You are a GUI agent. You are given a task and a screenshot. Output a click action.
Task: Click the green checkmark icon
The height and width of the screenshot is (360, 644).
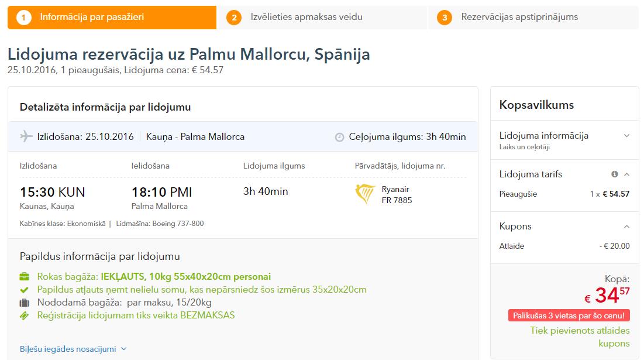pos(24,290)
